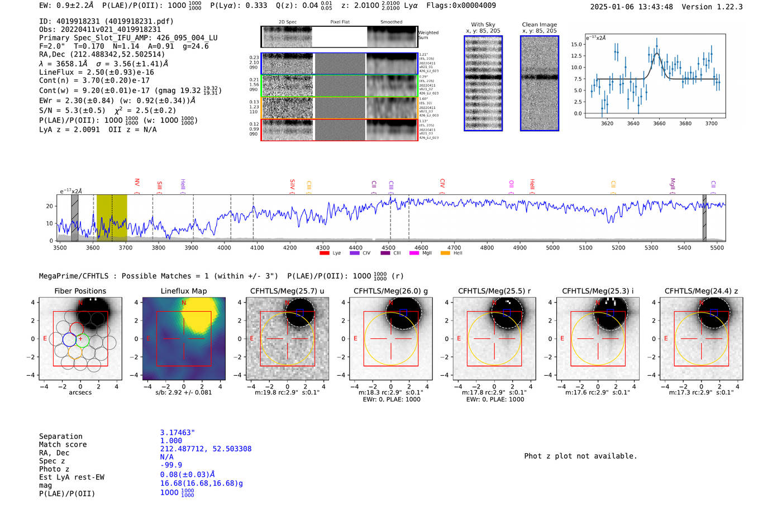Click the Gaussian emission line fit plot
This screenshot has width=782, height=532.
point(655,76)
